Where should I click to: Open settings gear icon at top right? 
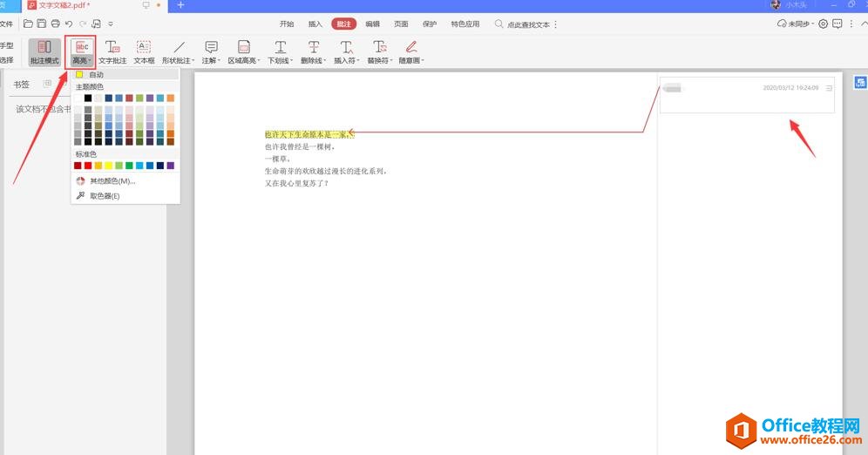tap(824, 24)
